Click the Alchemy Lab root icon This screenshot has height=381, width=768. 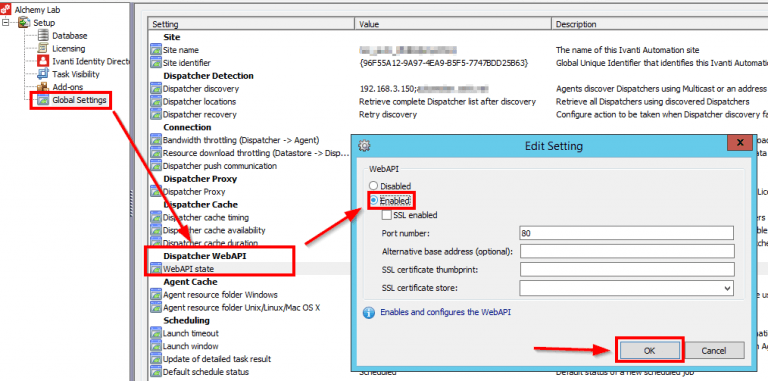pyautogui.click(x=6, y=9)
